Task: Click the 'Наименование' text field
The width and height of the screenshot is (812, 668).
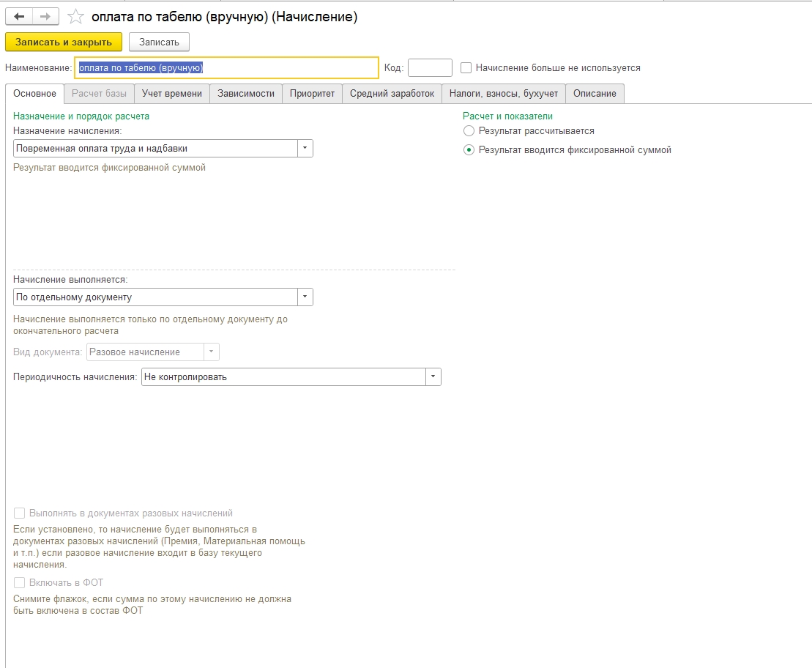Action: (227, 68)
